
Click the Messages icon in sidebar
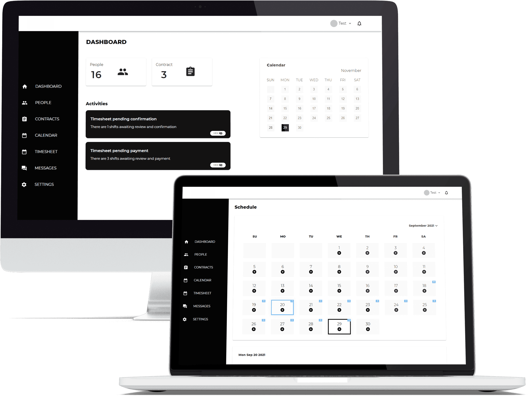24,167
